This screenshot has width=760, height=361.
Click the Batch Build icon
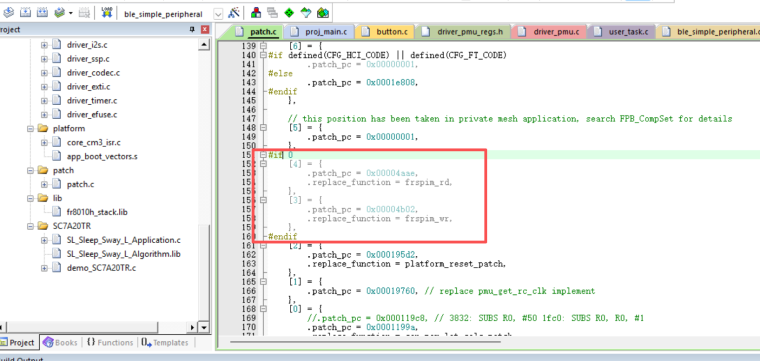click(x=60, y=13)
